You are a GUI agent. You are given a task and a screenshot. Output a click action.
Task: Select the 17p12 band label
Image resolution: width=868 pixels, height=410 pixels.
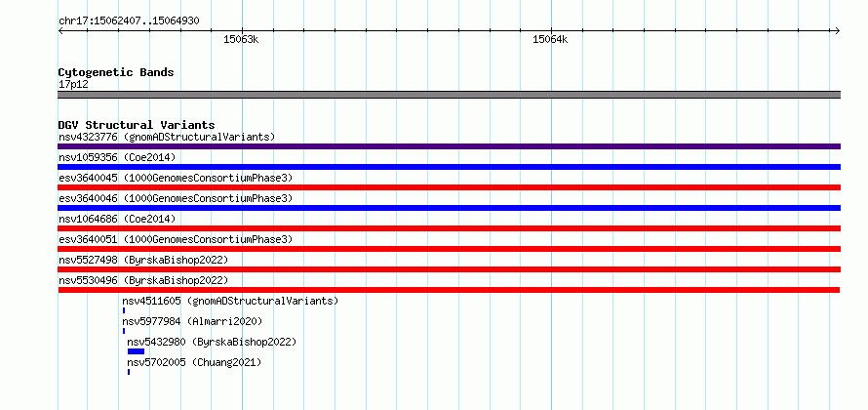pyautogui.click(x=73, y=85)
